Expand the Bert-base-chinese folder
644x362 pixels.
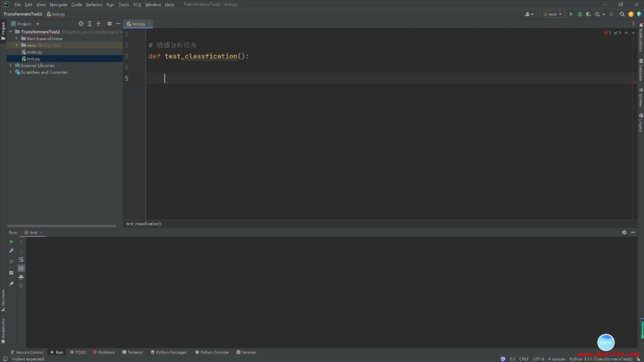(x=16, y=39)
